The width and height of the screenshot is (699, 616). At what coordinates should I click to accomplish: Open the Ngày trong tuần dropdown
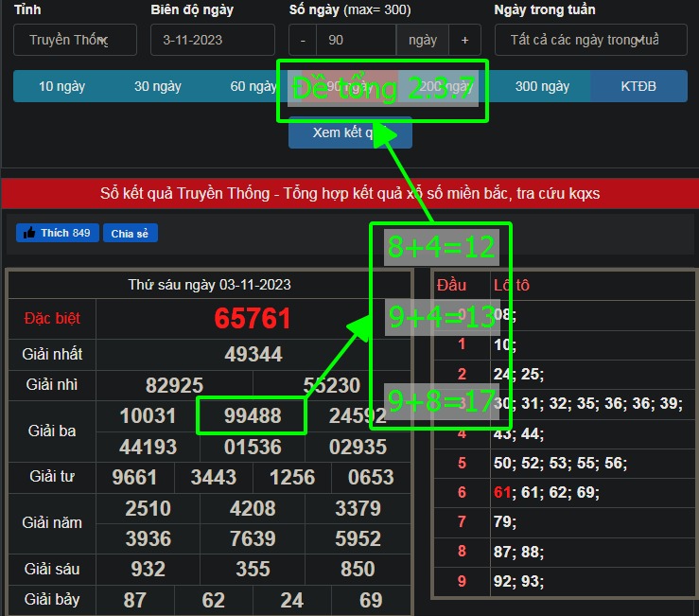pos(590,40)
